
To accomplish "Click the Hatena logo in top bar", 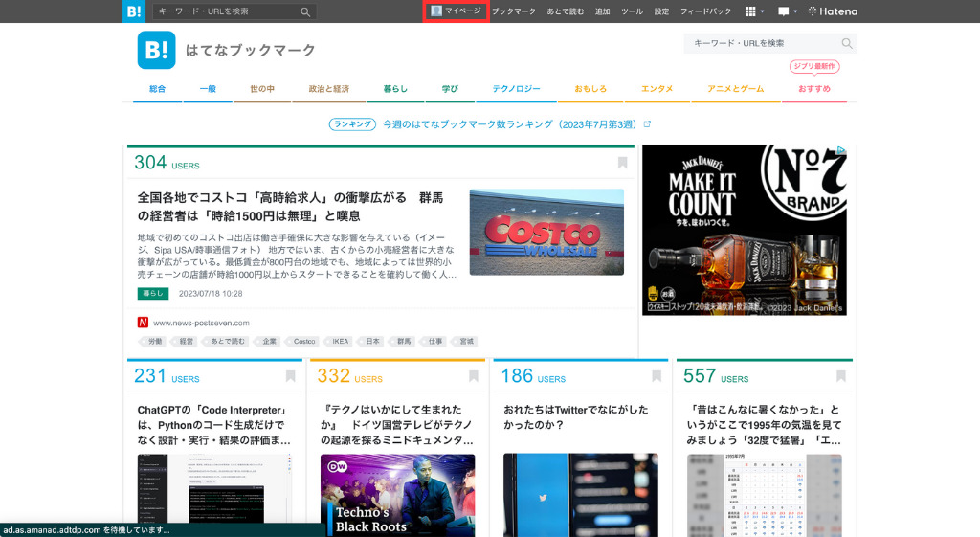I will 833,11.
